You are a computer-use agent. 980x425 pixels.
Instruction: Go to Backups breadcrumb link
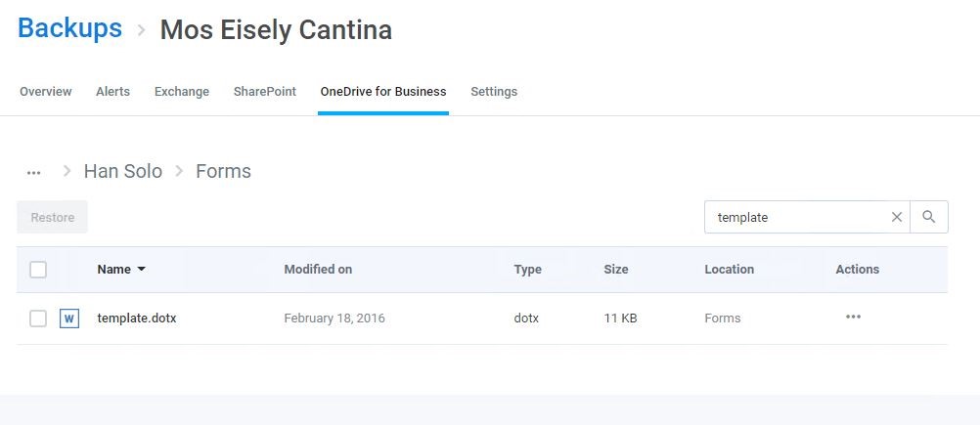[x=70, y=28]
